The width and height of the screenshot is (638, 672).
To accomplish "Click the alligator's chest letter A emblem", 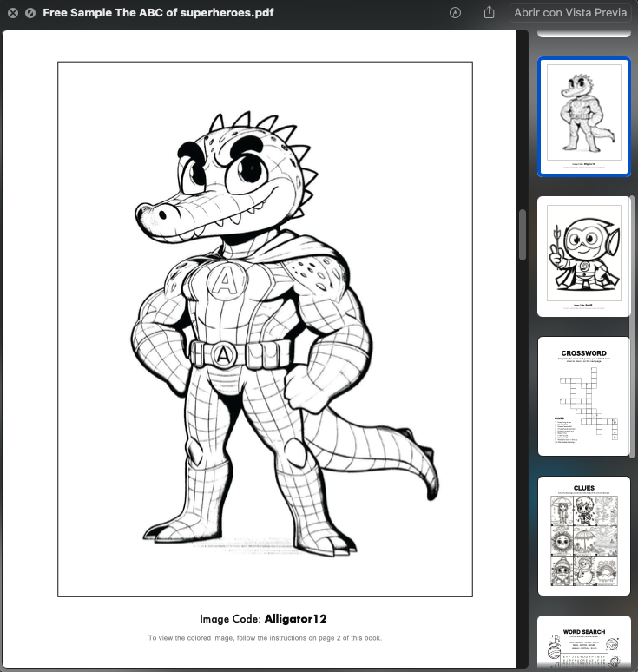I will click(226, 281).
